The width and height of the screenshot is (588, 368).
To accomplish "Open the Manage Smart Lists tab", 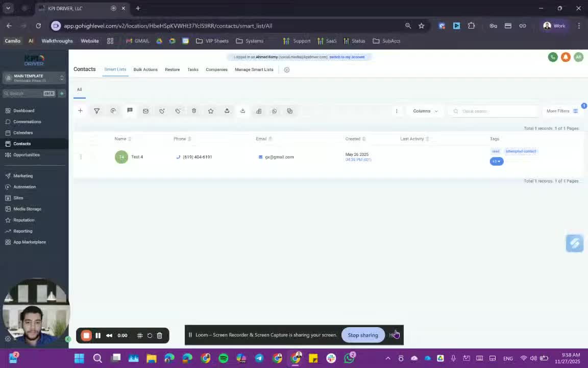I will 254,70.
